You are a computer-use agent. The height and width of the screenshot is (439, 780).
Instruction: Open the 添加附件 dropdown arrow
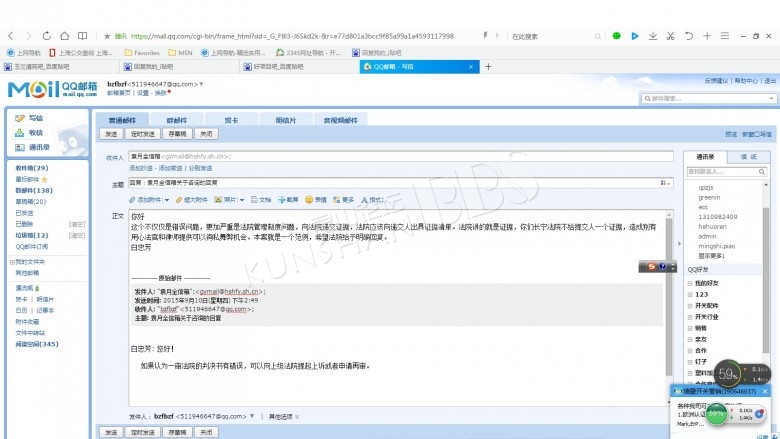coord(166,200)
